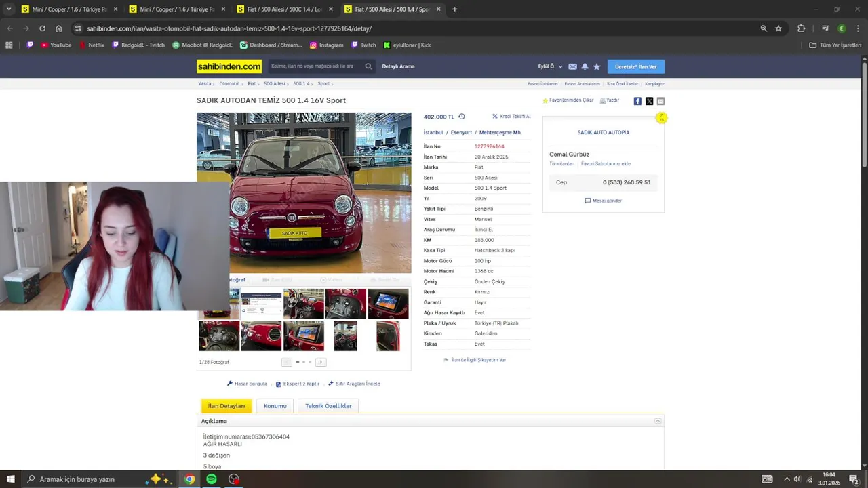This screenshot has width=868, height=488.
Task: Open Chrome three-dot menu
Action: pos(856,28)
